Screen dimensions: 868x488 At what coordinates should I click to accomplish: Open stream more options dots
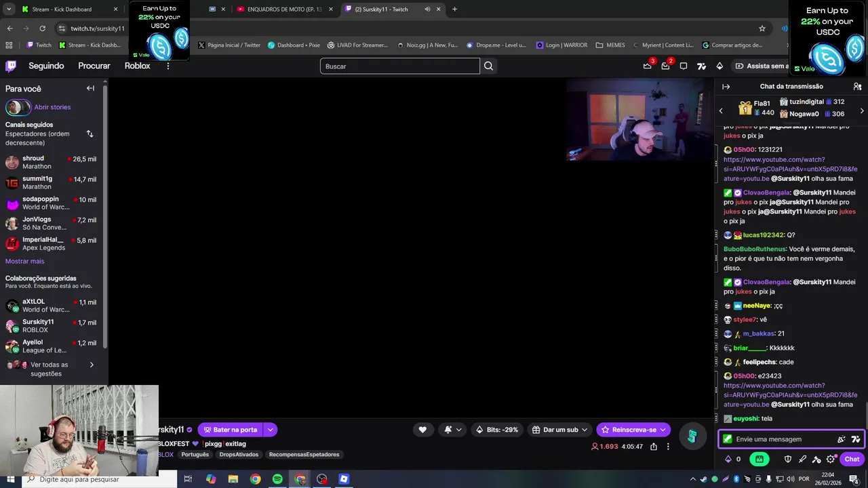pyautogui.click(x=668, y=447)
